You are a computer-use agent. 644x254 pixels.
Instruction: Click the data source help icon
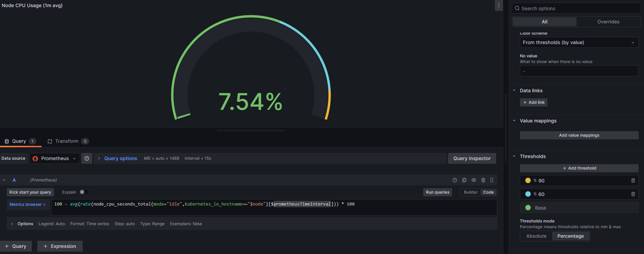point(87,158)
